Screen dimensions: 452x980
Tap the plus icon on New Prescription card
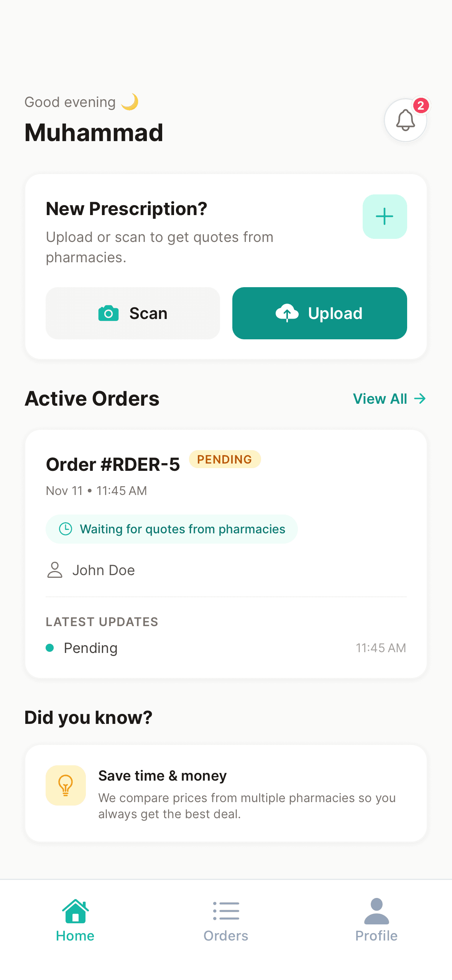click(x=385, y=216)
